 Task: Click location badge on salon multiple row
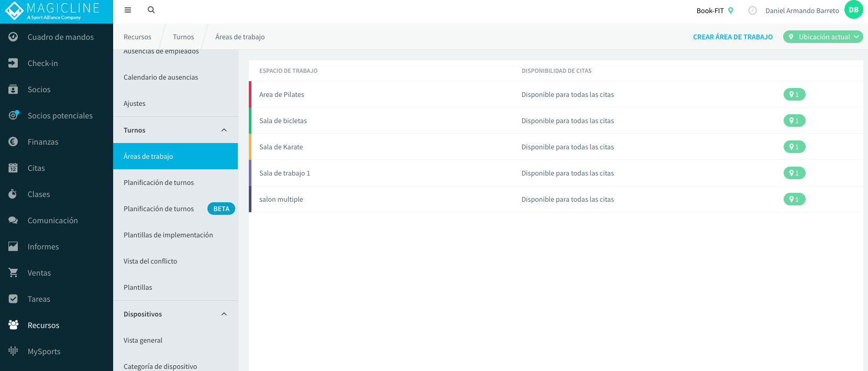(x=794, y=199)
